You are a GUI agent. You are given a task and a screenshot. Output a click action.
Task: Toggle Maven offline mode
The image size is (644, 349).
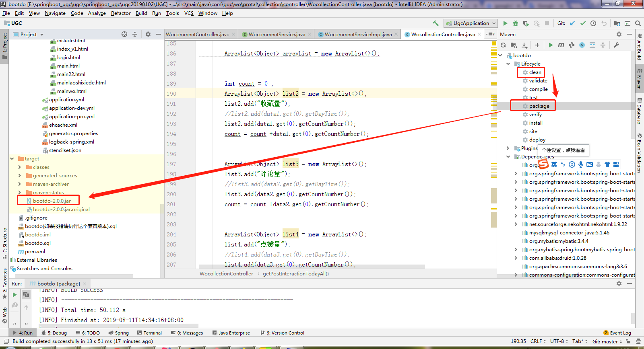pos(572,45)
